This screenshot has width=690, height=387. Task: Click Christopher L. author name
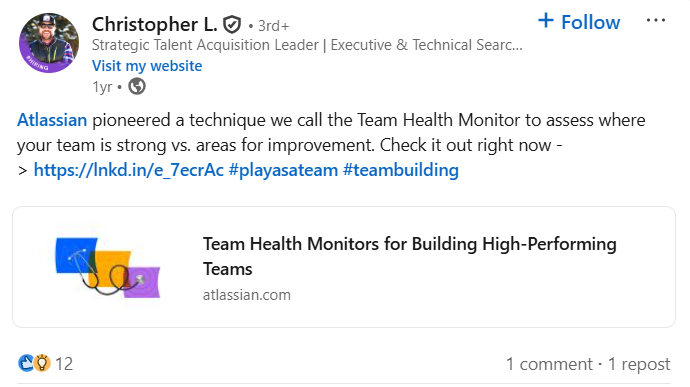pos(154,24)
